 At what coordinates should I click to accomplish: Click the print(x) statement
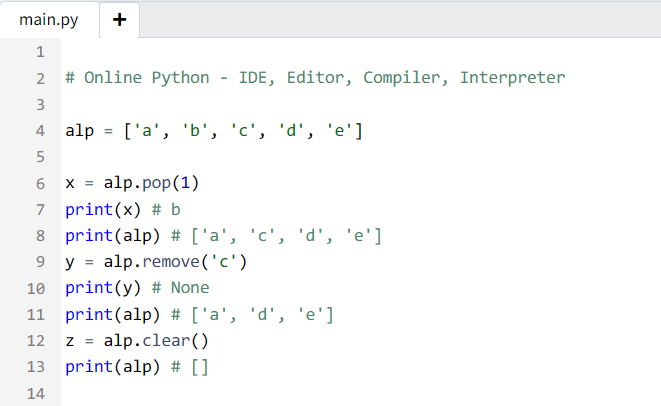click(103, 210)
